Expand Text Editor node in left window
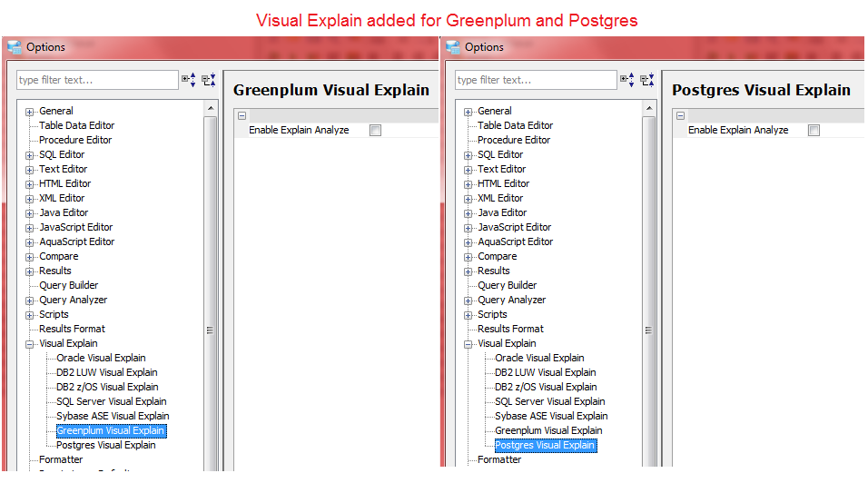868x483 pixels. point(29,170)
